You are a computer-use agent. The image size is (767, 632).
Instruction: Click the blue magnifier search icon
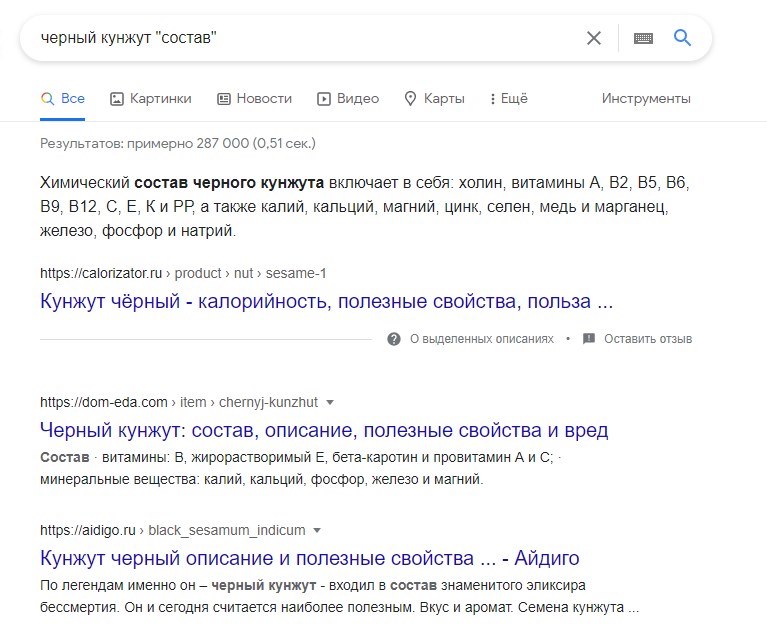click(x=683, y=38)
